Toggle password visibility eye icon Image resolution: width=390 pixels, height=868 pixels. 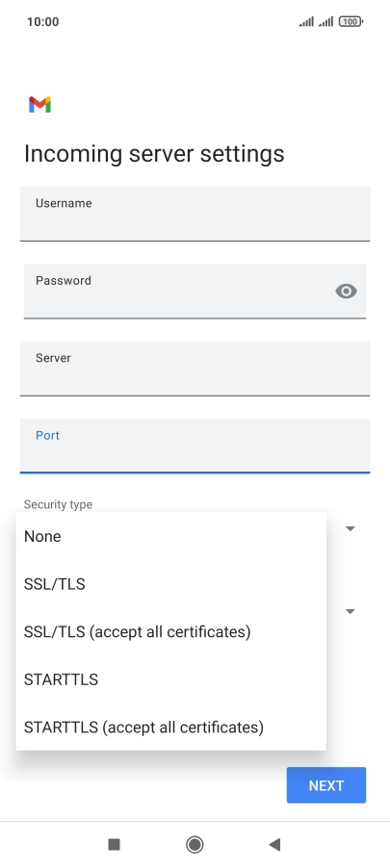coord(347,292)
